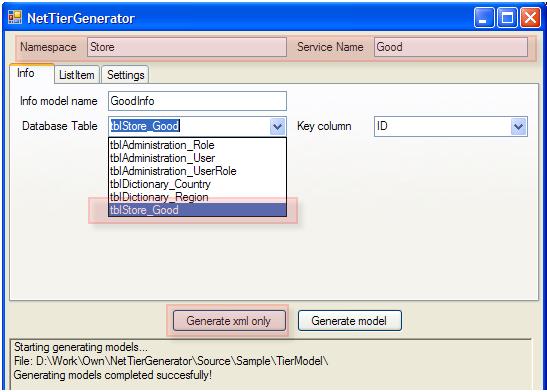Screen dimensions: 547x392
Task: Click the Info model name label
Action: pos(59,101)
